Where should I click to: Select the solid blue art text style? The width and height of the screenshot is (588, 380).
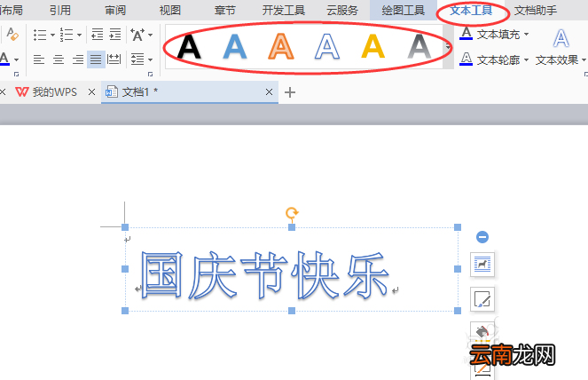tap(235, 46)
